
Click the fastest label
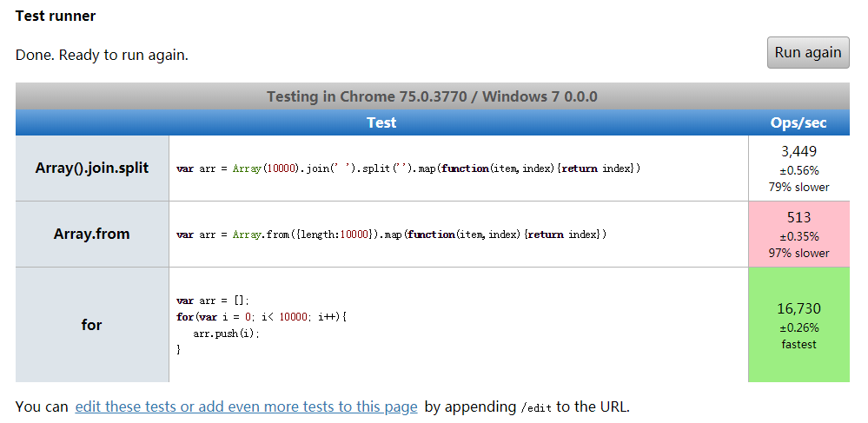[x=798, y=344]
